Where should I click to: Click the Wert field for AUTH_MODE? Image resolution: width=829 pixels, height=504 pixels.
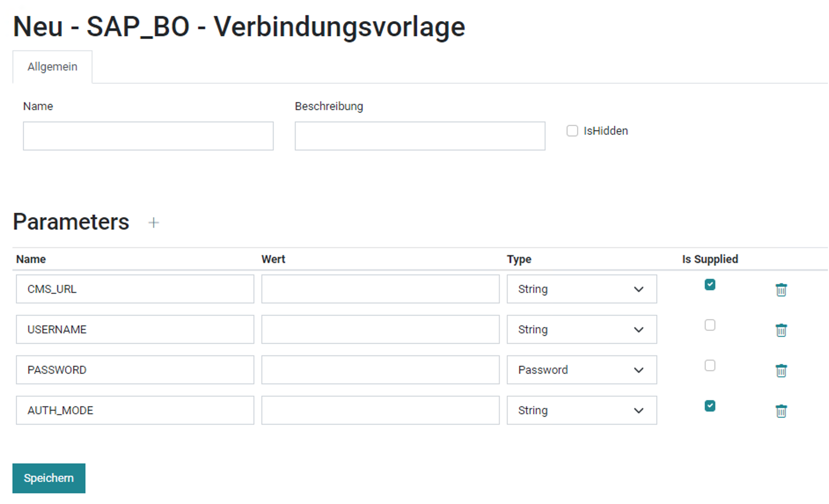coord(380,410)
